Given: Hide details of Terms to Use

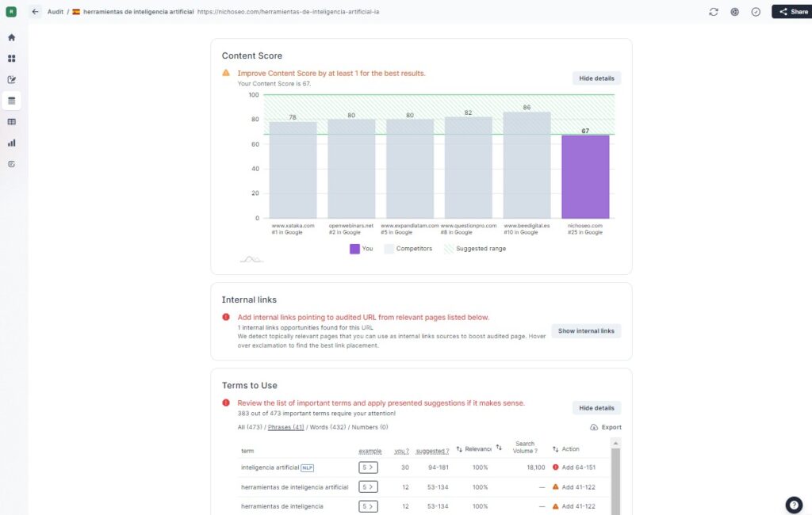Looking at the screenshot, I should coord(596,408).
